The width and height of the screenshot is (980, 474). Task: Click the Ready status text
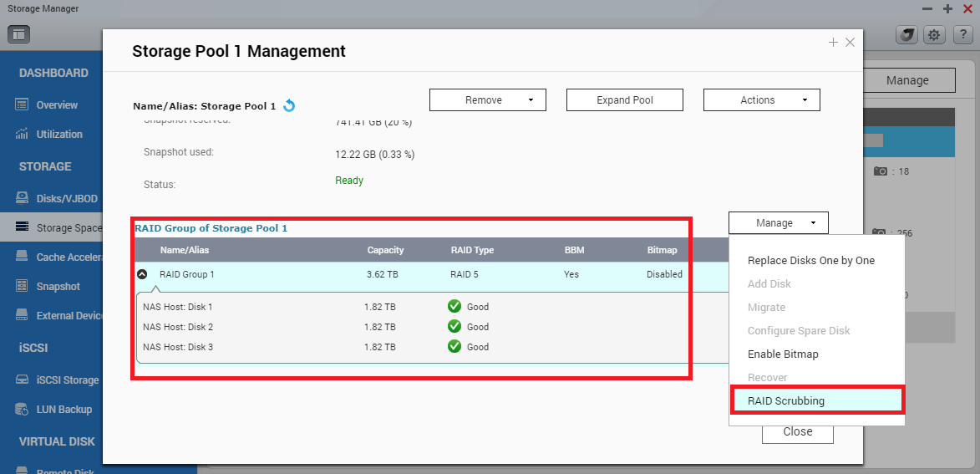coord(348,180)
